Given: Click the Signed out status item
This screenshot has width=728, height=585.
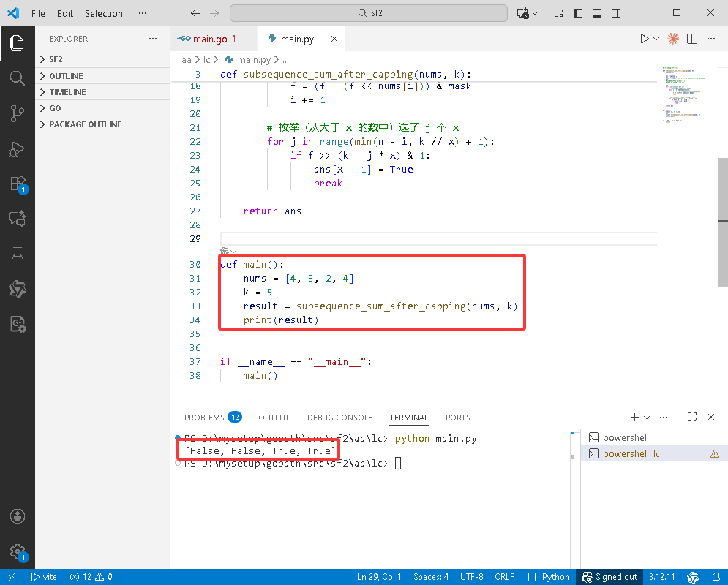Looking at the screenshot, I should point(609,577).
